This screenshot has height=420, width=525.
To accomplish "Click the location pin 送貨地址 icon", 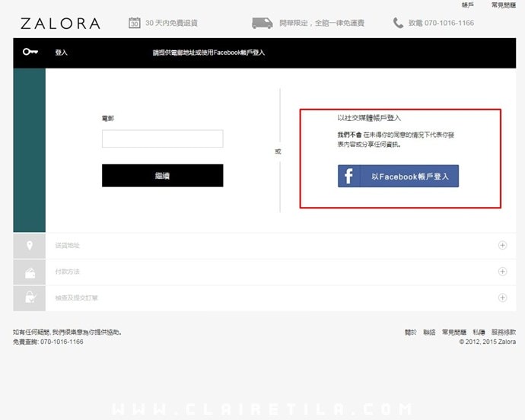I will coord(30,246).
